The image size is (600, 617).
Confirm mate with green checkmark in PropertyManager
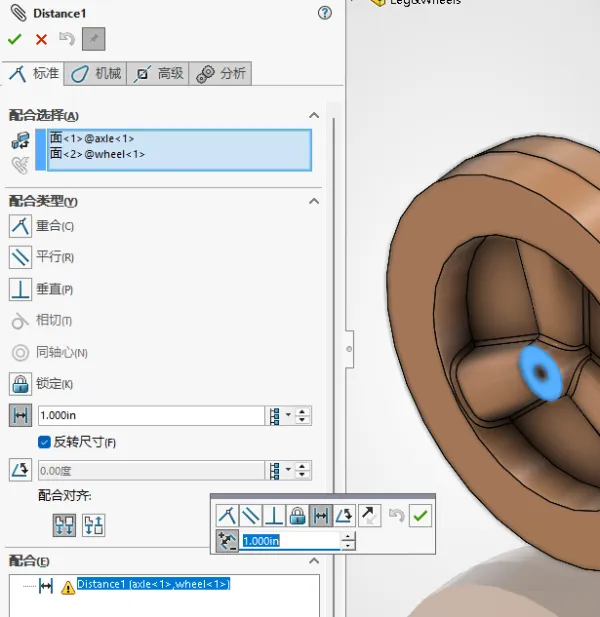[15, 39]
